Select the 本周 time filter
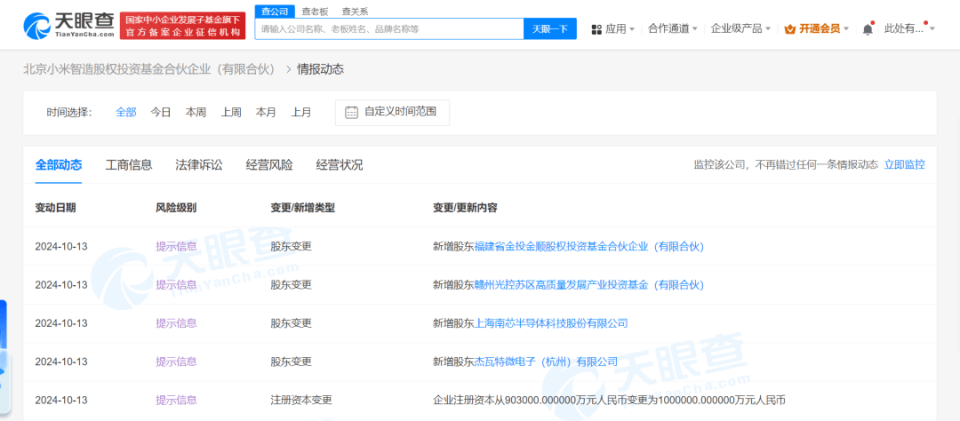 pyautogui.click(x=196, y=113)
